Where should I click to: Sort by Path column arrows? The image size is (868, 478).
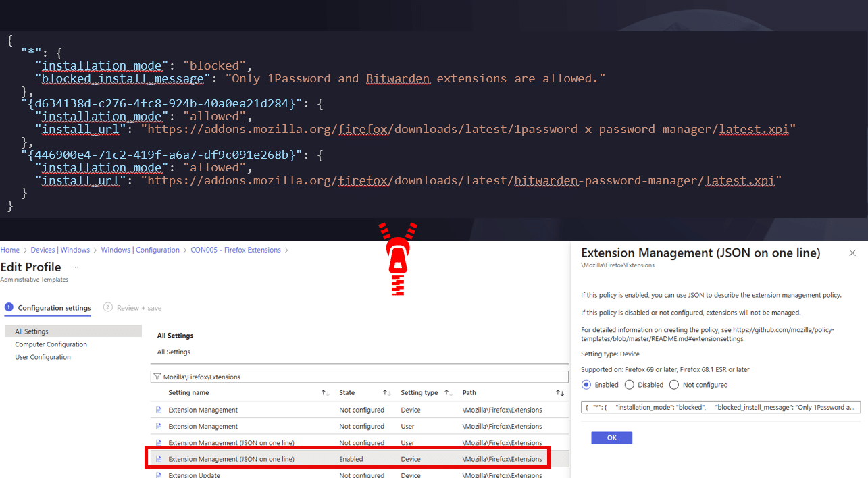coord(559,393)
